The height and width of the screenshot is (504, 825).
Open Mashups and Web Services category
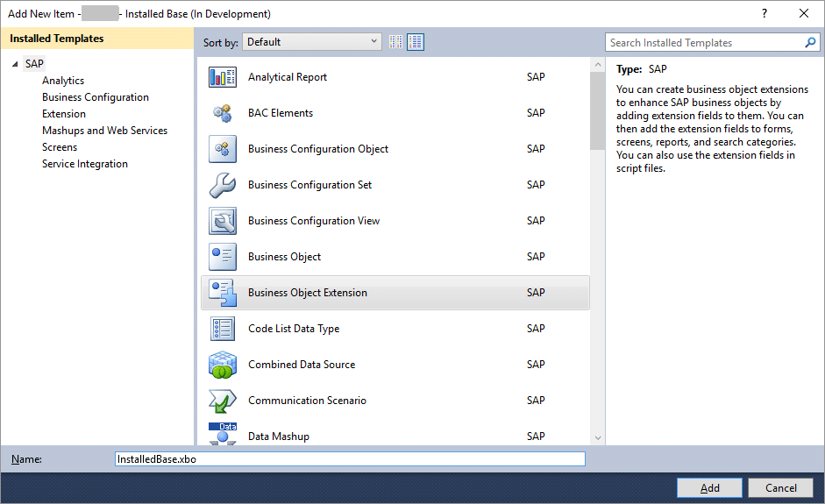pos(104,131)
